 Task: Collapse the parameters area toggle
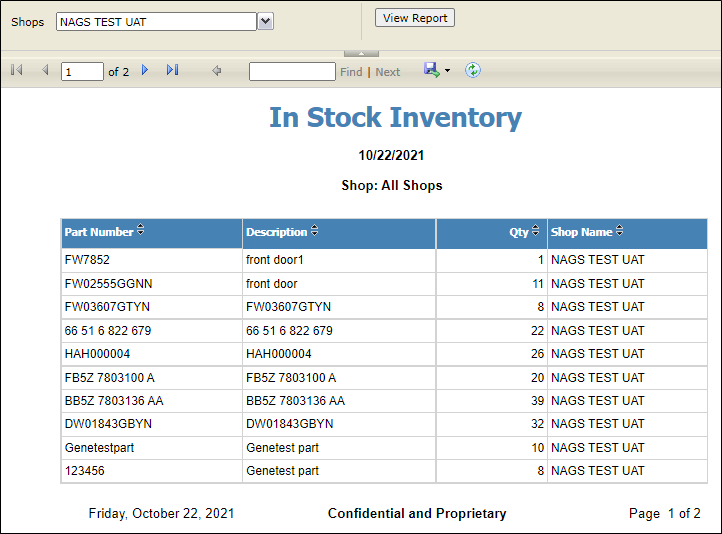click(x=361, y=54)
